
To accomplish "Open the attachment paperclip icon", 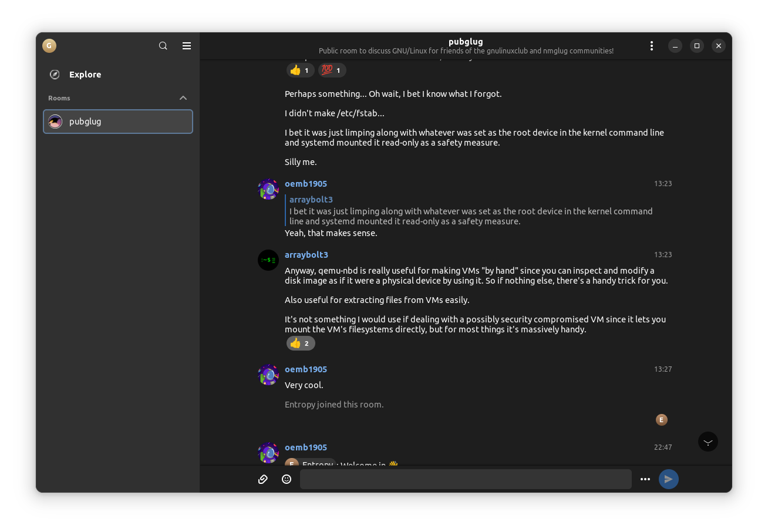I will [262, 479].
